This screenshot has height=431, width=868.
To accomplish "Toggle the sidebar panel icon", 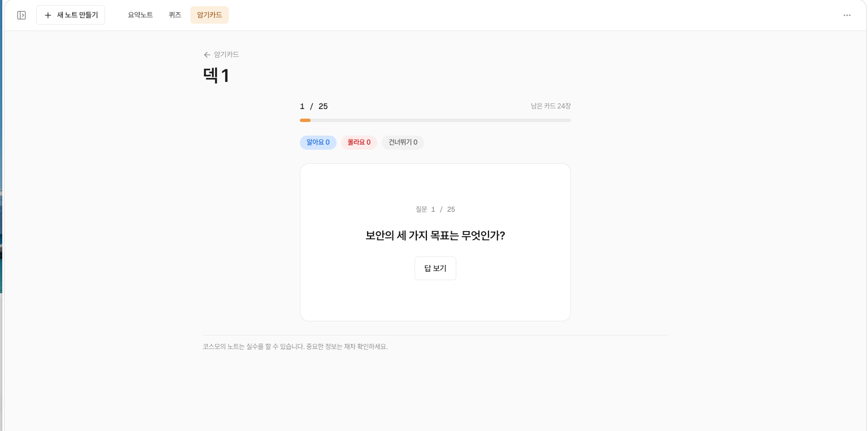I will (x=21, y=15).
